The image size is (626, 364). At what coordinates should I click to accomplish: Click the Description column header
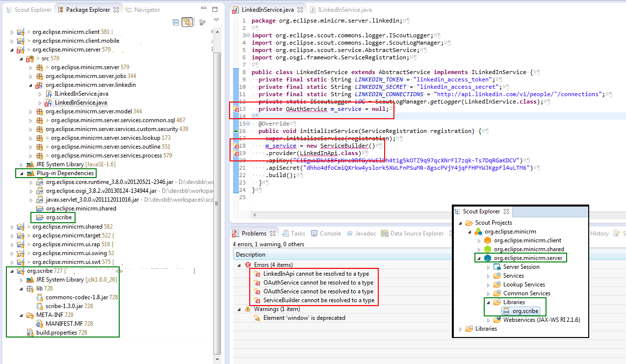coord(251,255)
